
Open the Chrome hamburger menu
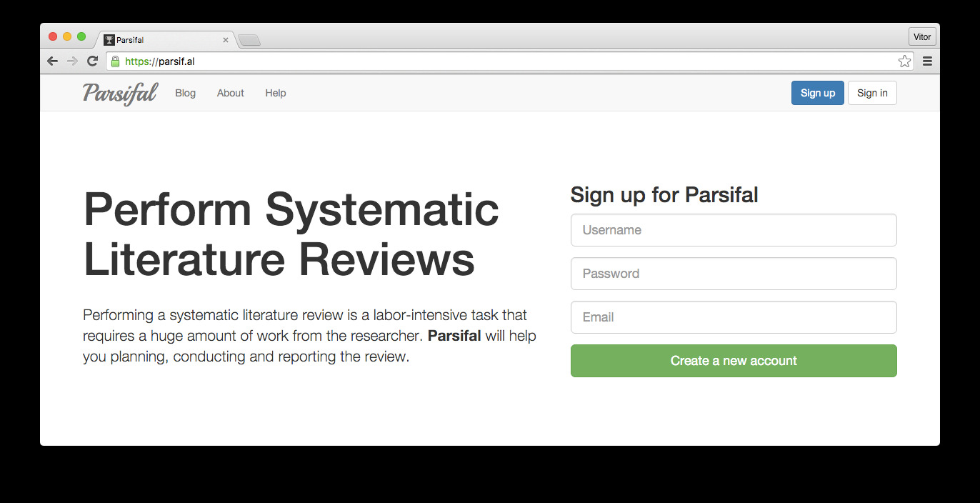pos(927,61)
